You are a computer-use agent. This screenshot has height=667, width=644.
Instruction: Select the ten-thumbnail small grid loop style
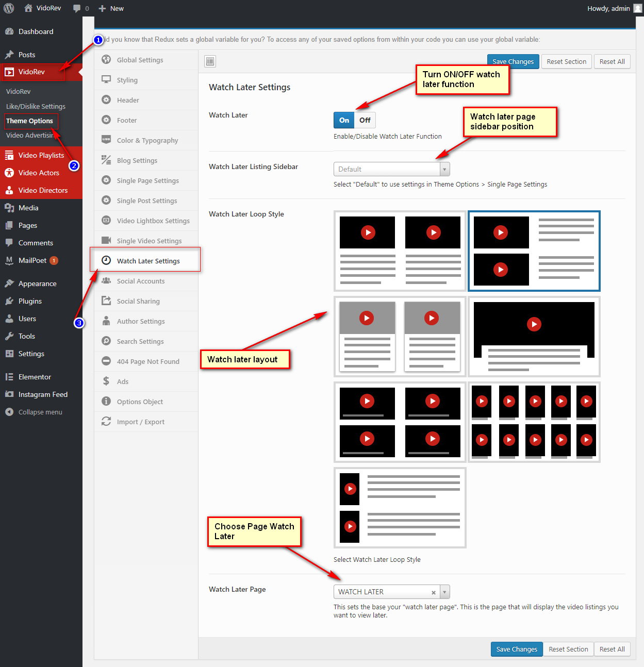click(x=534, y=422)
